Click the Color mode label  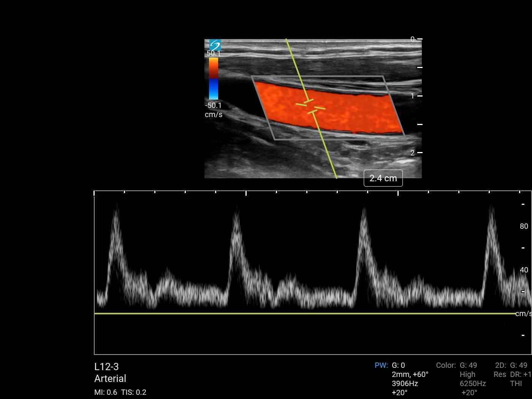446,365
